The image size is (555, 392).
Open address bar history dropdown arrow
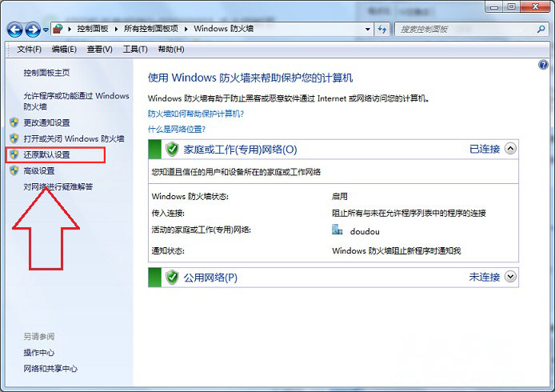368,29
